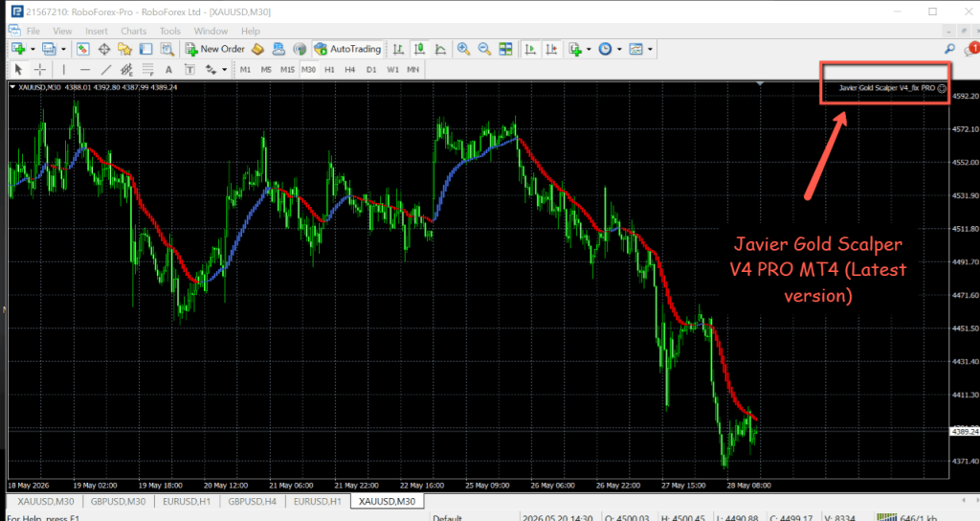The height and width of the screenshot is (521, 980).
Task: Switch to M15 timeframe
Action: click(x=287, y=69)
